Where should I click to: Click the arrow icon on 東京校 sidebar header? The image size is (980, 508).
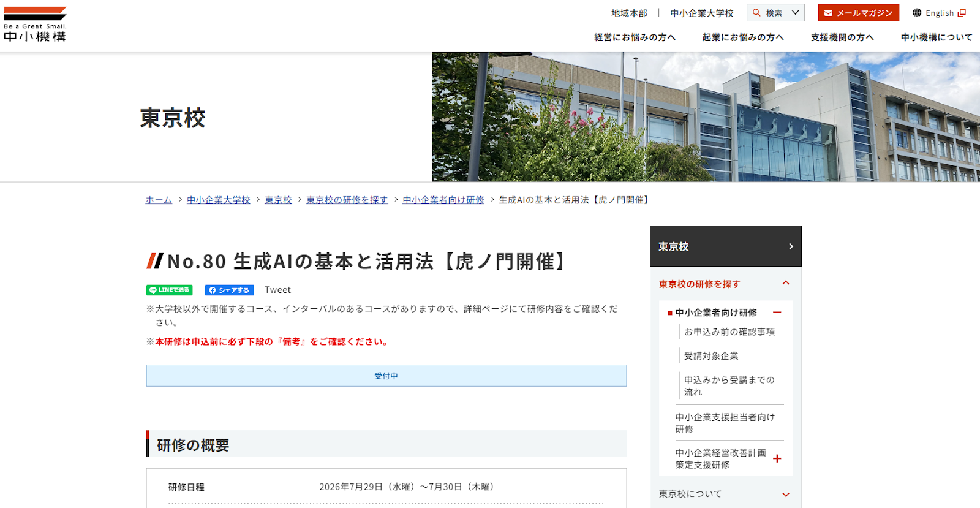pos(791,246)
